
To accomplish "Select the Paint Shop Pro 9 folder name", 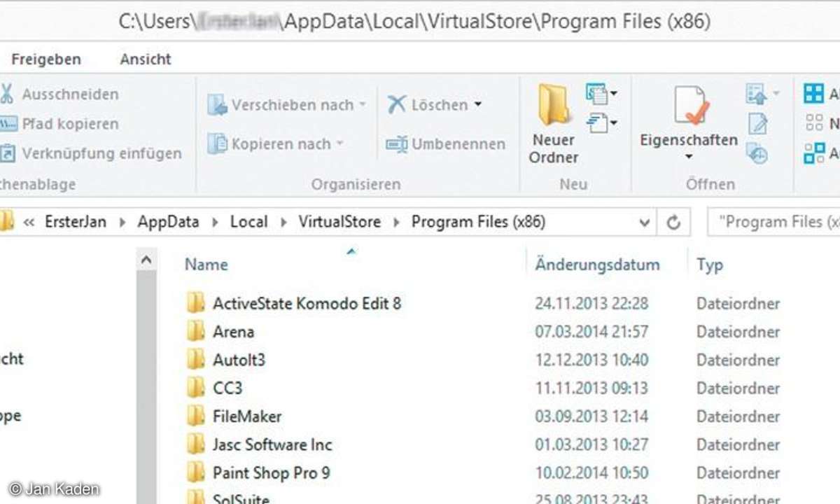I will [271, 472].
